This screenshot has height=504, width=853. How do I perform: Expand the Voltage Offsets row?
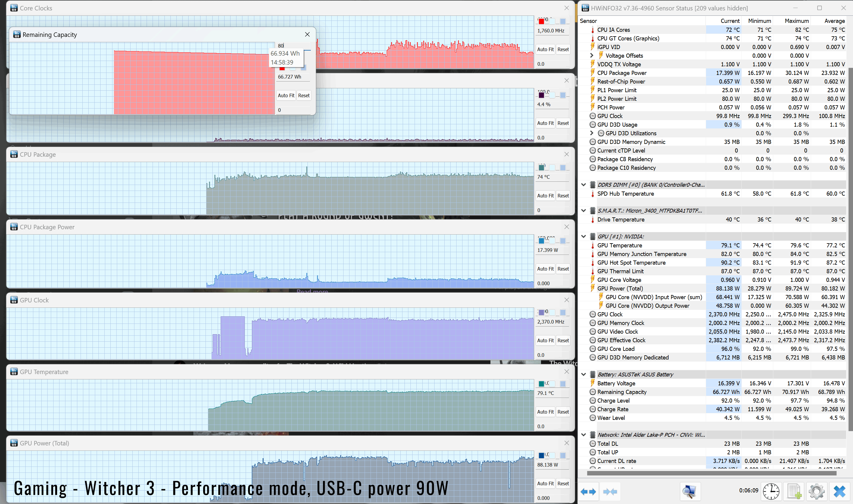pyautogui.click(x=592, y=55)
